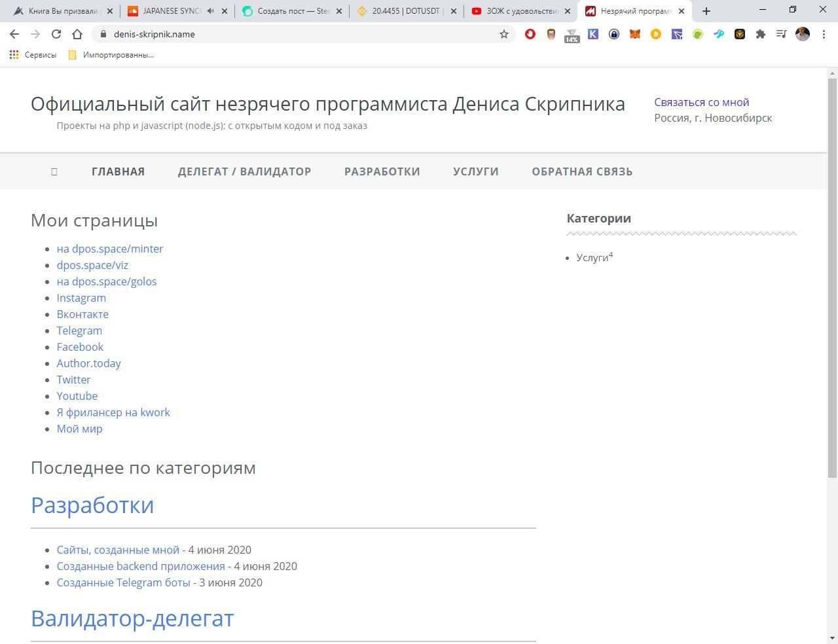Click the Услуги category link
The image size is (838, 644).
click(592, 258)
